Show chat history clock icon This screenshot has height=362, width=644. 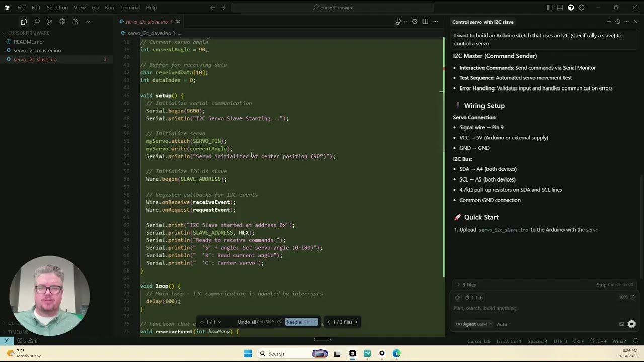(618, 22)
